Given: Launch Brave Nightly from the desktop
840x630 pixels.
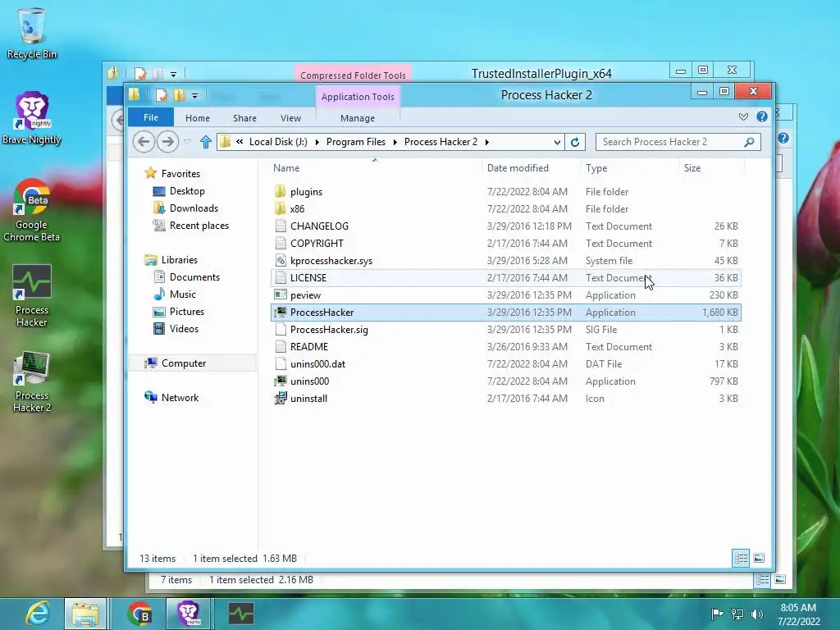Looking at the screenshot, I should tap(32, 118).
